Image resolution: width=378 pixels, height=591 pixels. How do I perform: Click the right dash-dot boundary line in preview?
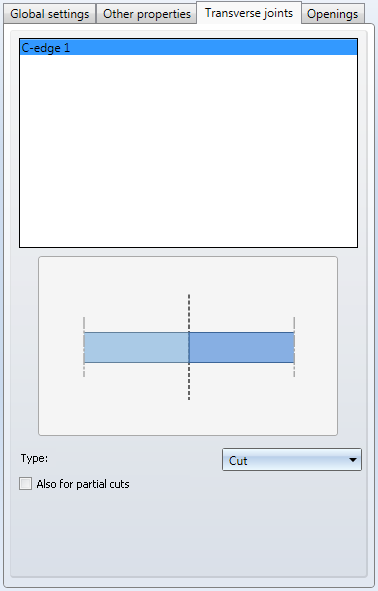[294, 347]
